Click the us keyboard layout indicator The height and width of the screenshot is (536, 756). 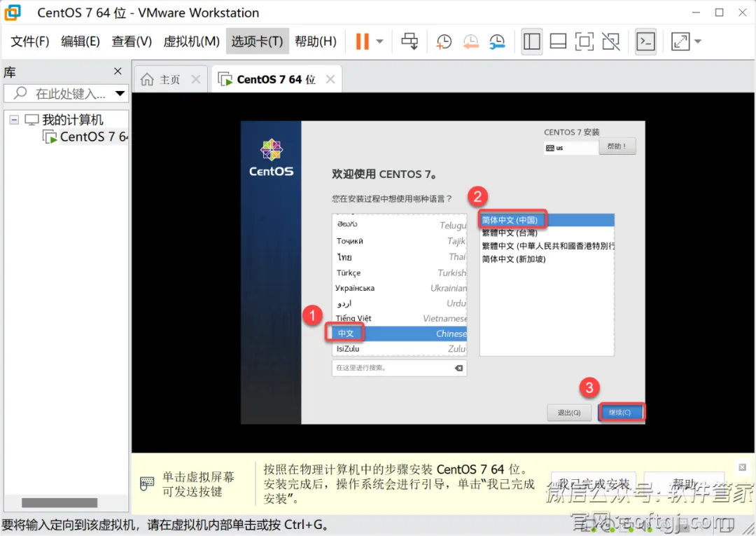pos(571,148)
